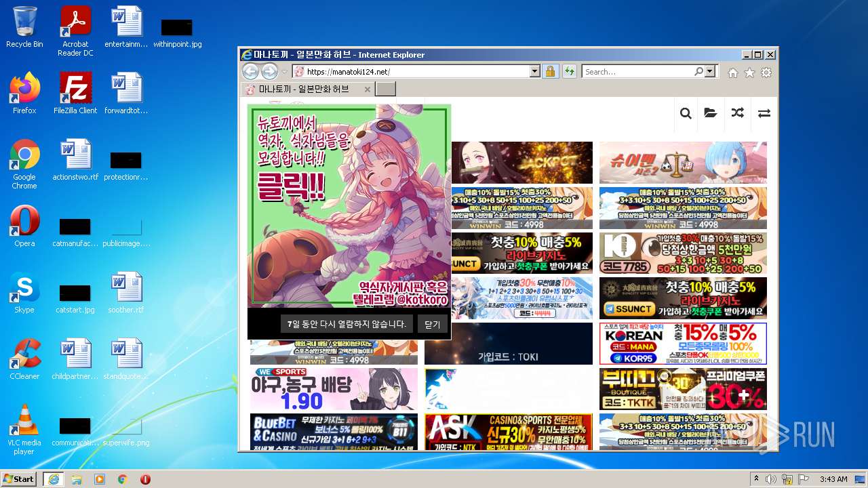Close the popup with 닫기 button
Image resolution: width=868 pixels, height=488 pixels.
tap(432, 324)
